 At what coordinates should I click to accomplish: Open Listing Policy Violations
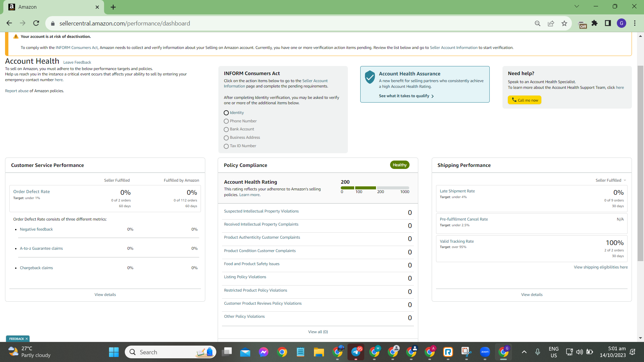pos(245,277)
